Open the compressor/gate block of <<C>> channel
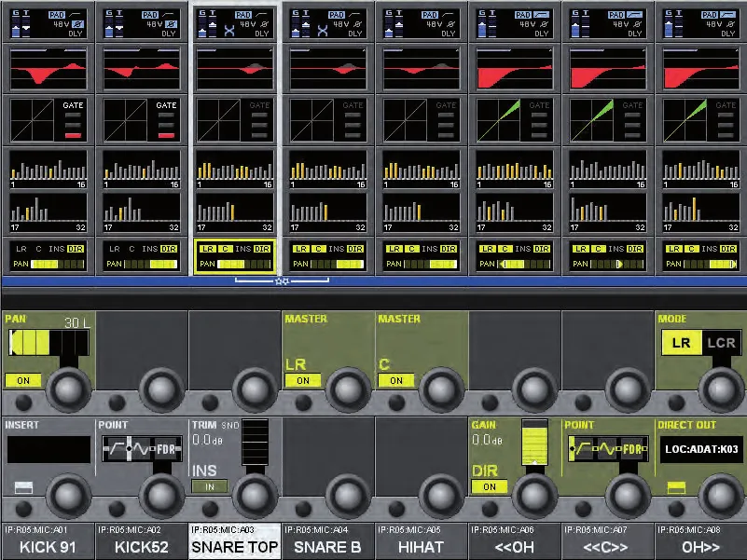This screenshot has width=747, height=560. tap(608, 120)
